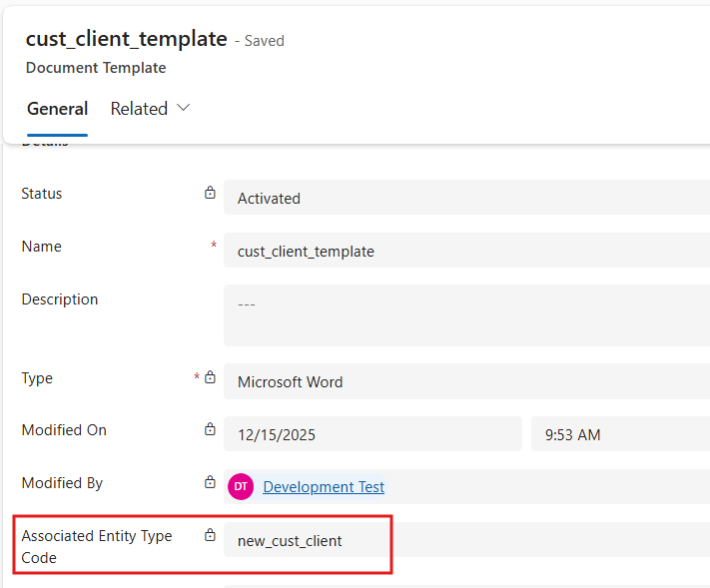This screenshot has height=588, width=710.
Task: Click the Status field showing Activated
Action: pyautogui.click(x=465, y=198)
